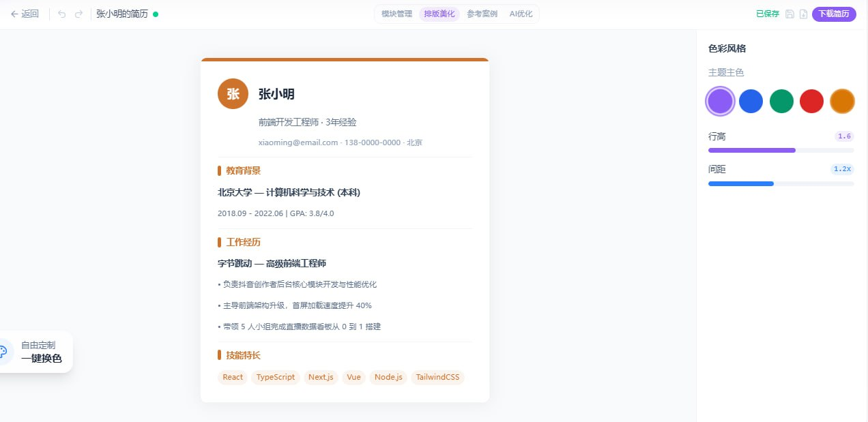Go back with the 返回 arrow button
The image size is (868, 422).
click(25, 14)
